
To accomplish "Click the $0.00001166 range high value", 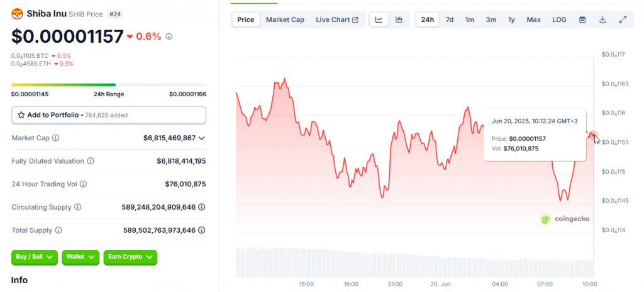I will tap(187, 94).
